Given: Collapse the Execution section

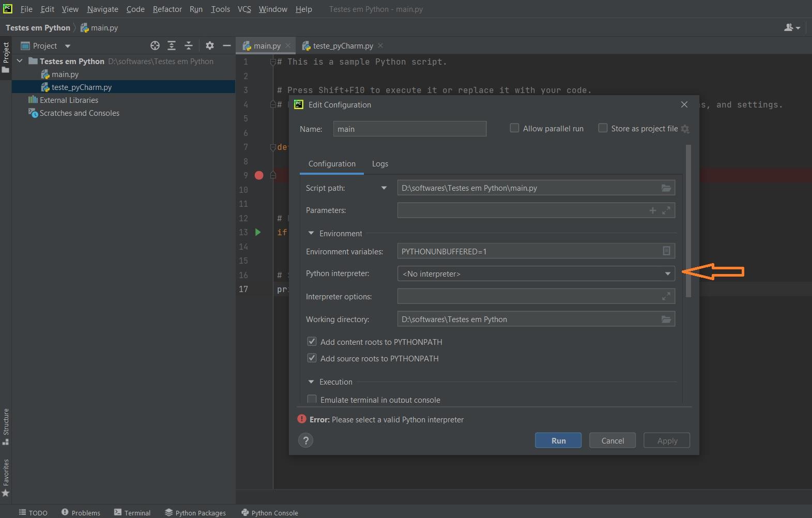Looking at the screenshot, I should [311, 382].
